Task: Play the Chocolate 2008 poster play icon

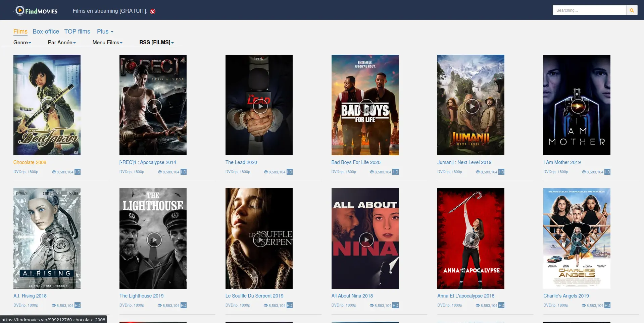Action: coord(48,106)
